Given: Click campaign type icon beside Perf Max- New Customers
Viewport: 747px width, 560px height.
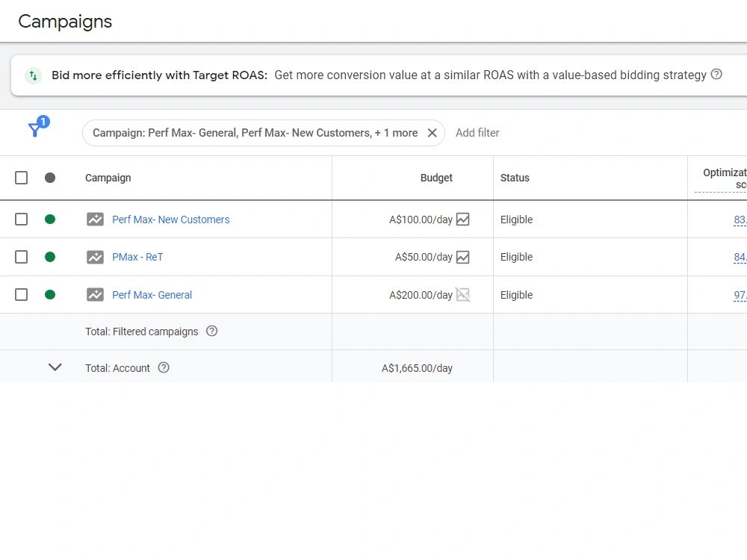Looking at the screenshot, I should pos(95,220).
